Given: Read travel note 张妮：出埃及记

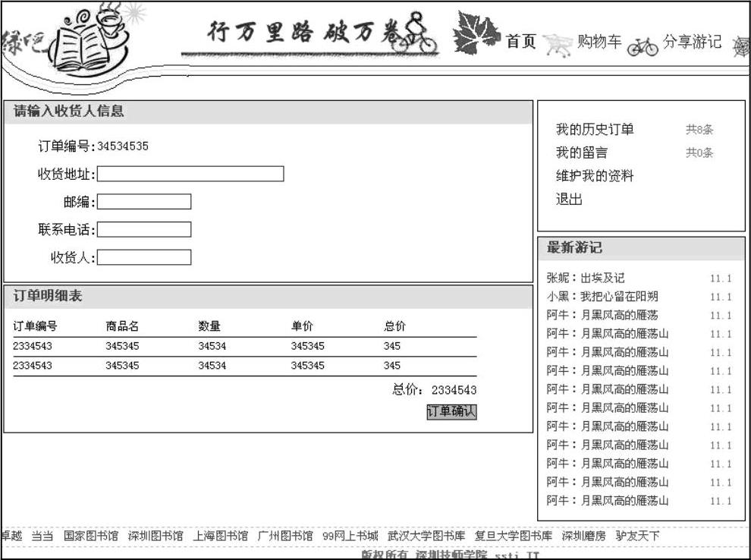Looking at the screenshot, I should [586, 278].
